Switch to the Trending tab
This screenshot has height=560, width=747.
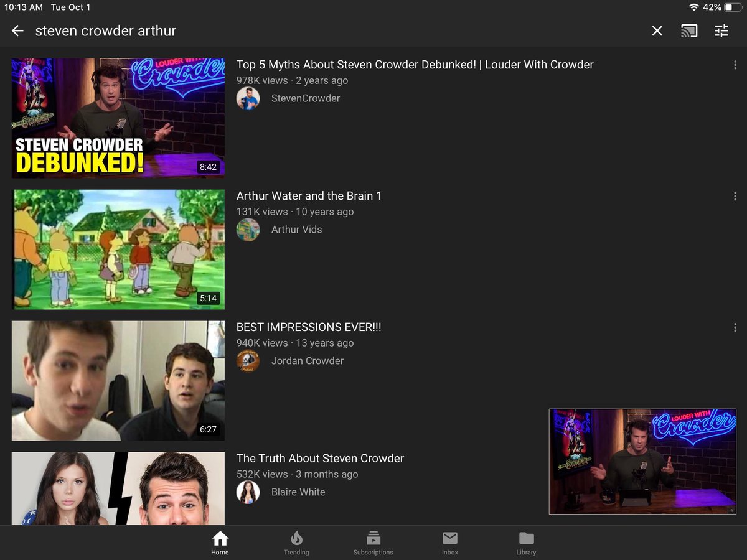pos(296,543)
